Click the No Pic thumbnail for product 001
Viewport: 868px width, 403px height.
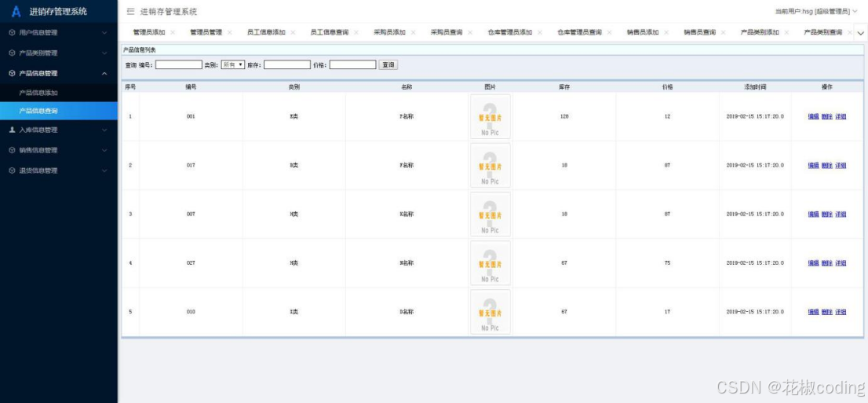(490, 116)
